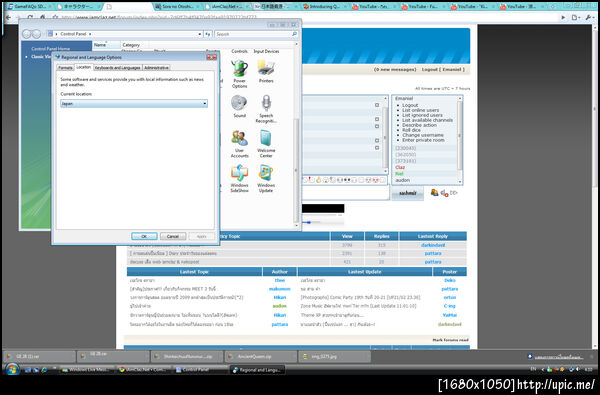
Task: Click pattara in Lastest Topic author column
Action: click(280, 324)
